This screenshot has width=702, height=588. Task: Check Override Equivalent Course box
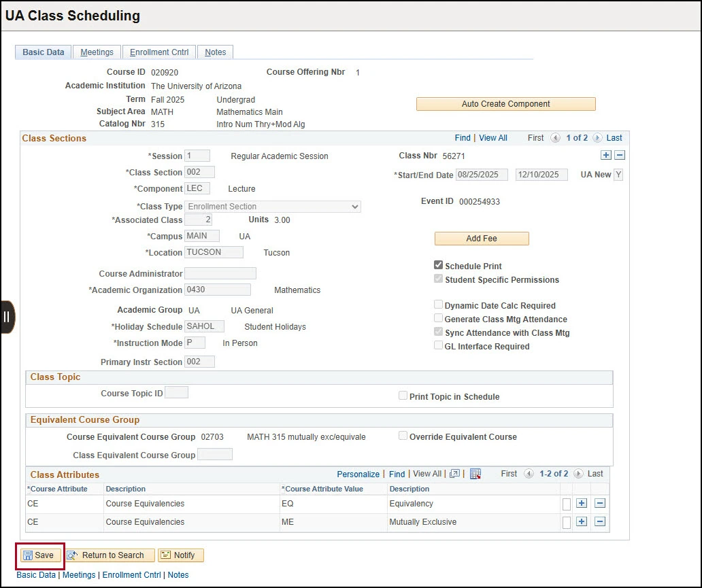click(x=403, y=436)
